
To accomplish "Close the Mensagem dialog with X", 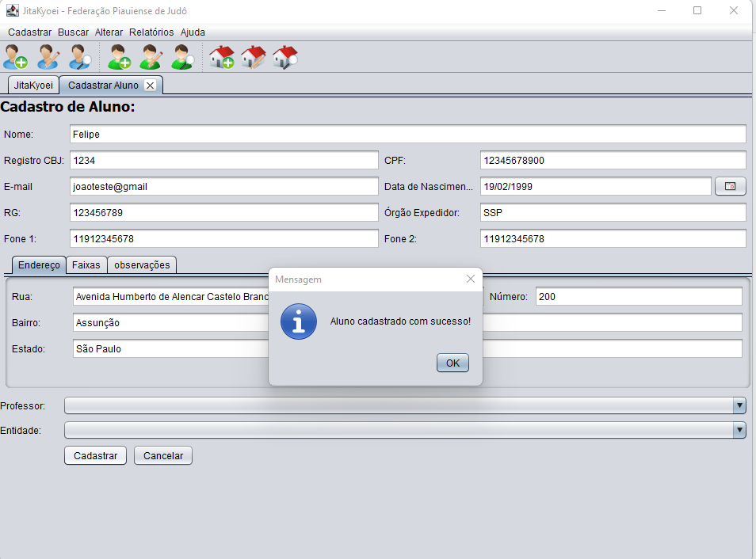I will click(x=471, y=279).
